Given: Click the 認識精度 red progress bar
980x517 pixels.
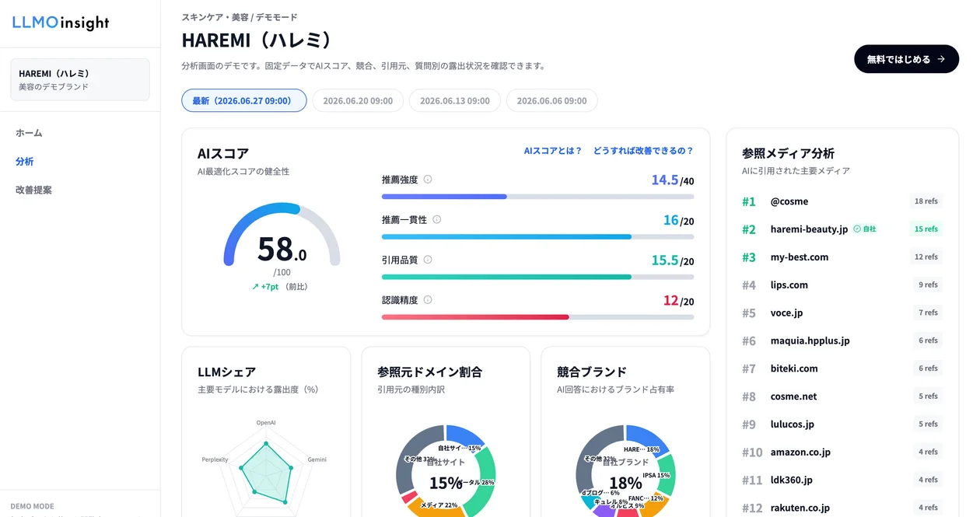Looking at the screenshot, I should 475,316.
